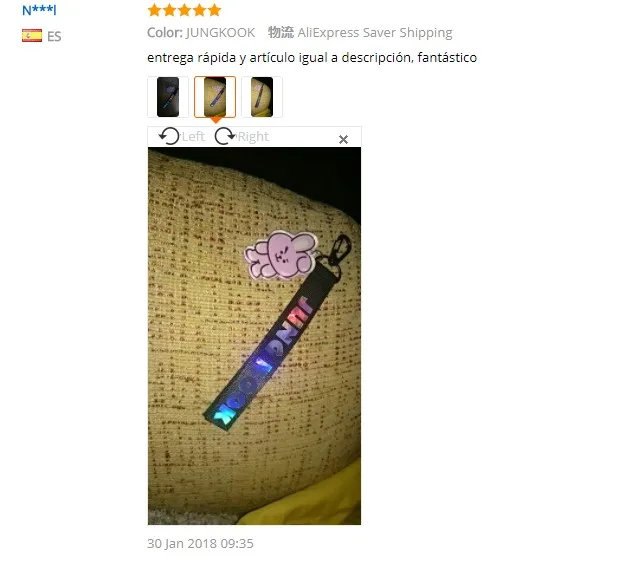Close the enlarged review photo viewer
The width and height of the screenshot is (631, 562).
click(343, 139)
